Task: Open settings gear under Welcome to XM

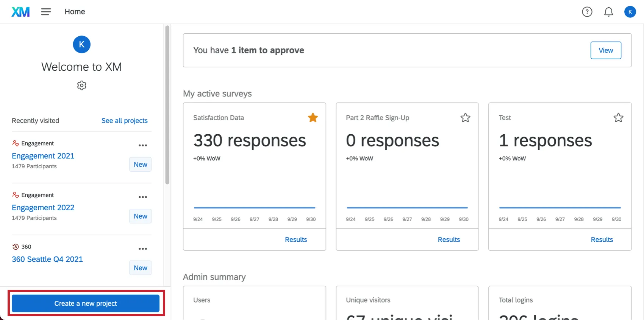Action: (x=81, y=85)
